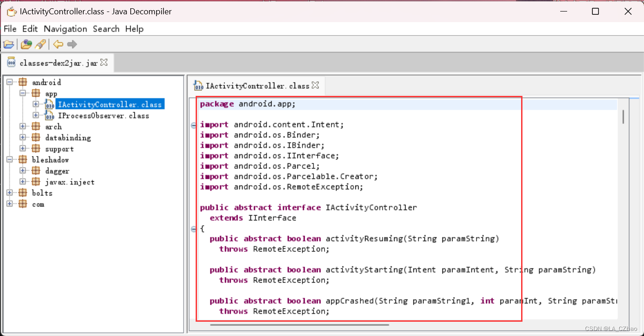This screenshot has width=644, height=336.
Task: Go forward using the right arrow icon
Action: (x=72, y=44)
